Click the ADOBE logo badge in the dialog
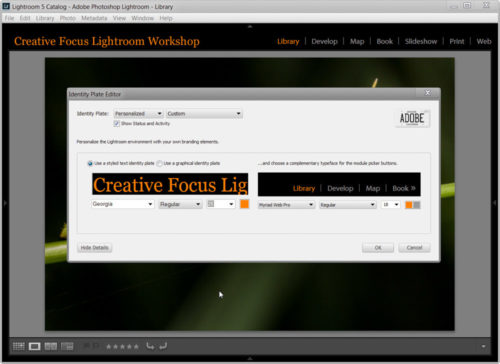The height and width of the screenshot is (364, 500). [x=412, y=118]
